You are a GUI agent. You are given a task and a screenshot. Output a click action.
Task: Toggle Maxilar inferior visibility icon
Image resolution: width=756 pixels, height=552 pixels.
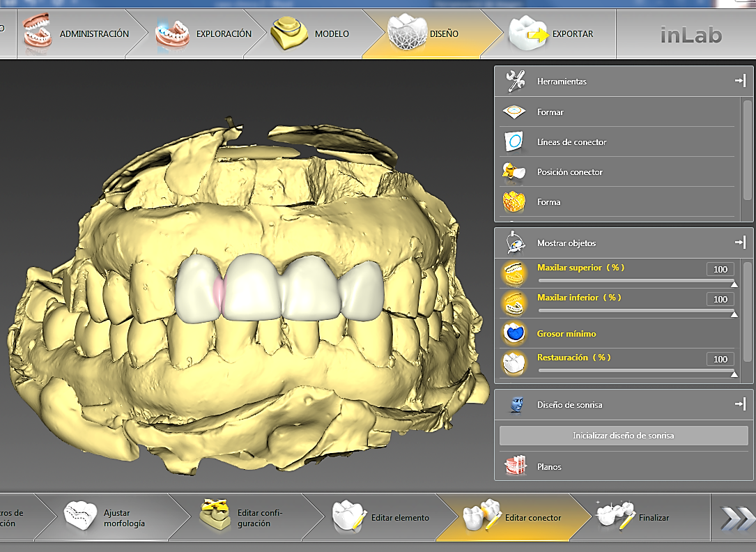(x=514, y=303)
